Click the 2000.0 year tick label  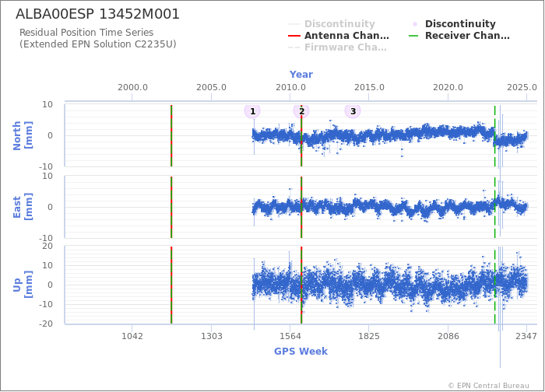tap(132, 87)
